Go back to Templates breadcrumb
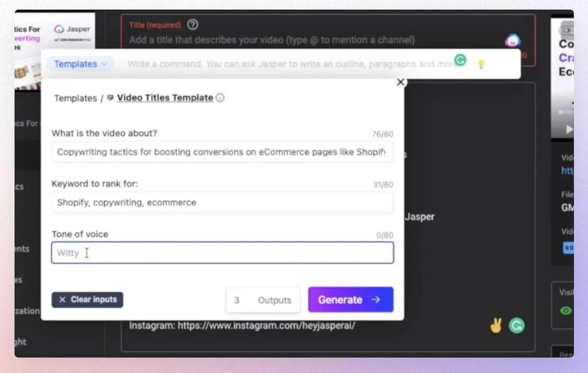Viewport: 588px width, 373px height. pos(75,98)
